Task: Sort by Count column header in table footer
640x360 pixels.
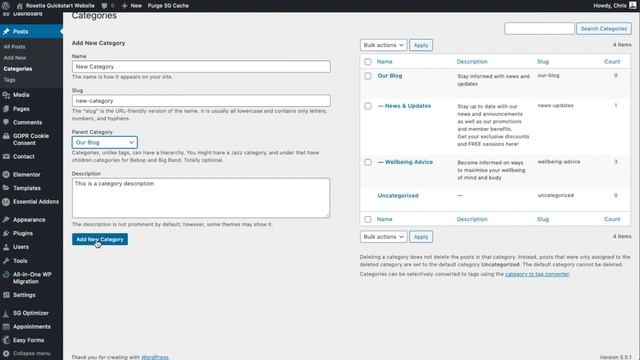Action: pos(612,219)
